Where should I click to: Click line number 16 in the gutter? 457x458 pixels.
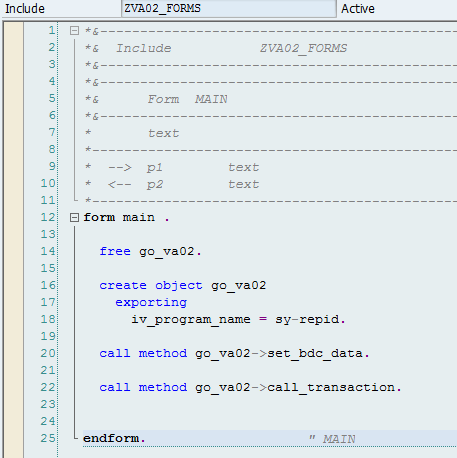48,285
